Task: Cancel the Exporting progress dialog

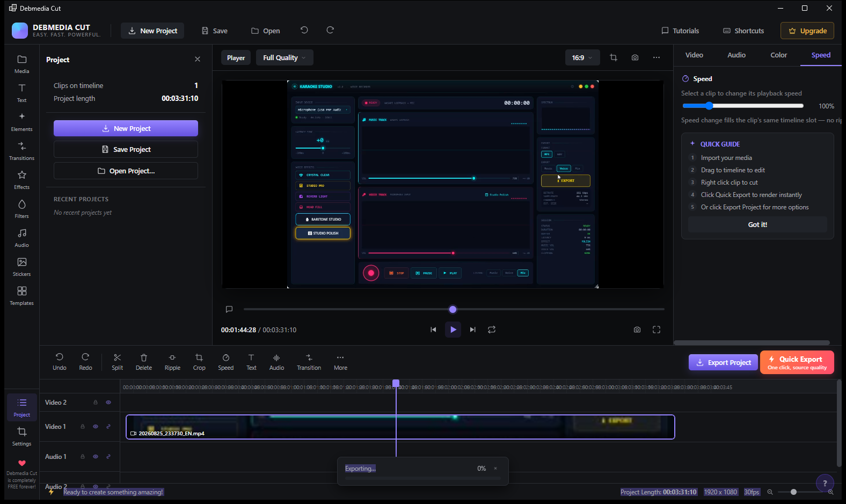Action: 495,468
